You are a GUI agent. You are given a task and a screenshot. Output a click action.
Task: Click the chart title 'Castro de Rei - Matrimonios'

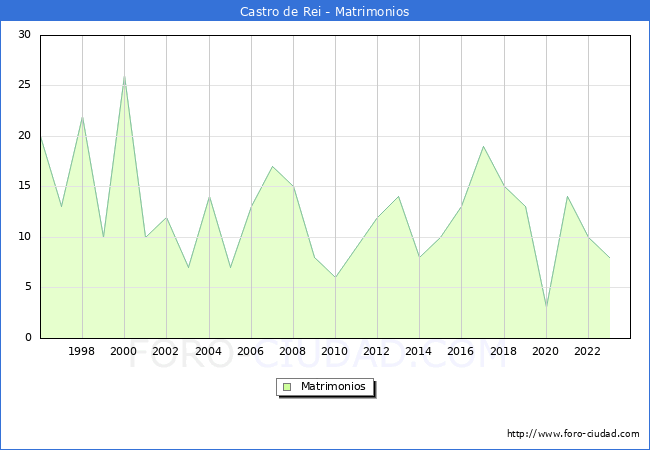pos(325,11)
